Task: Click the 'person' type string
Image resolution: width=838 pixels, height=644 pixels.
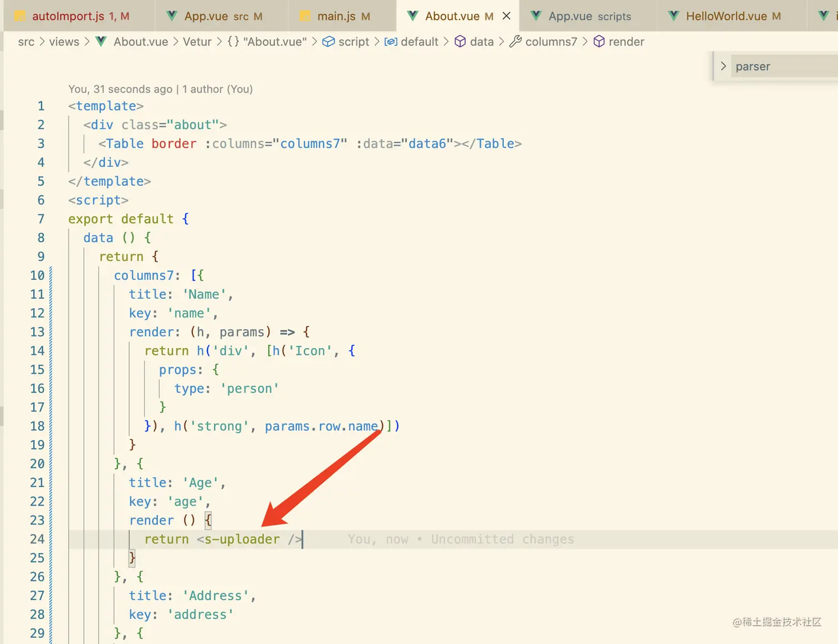Action: [x=249, y=389]
